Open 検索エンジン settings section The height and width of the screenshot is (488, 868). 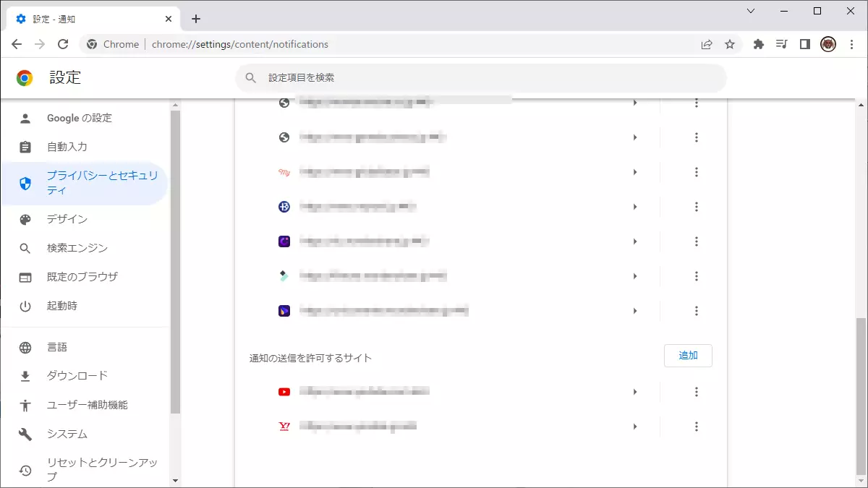77,248
